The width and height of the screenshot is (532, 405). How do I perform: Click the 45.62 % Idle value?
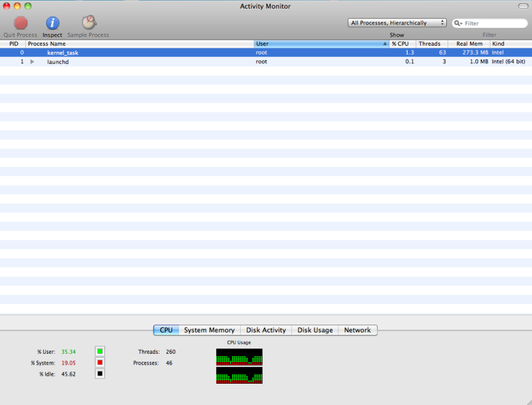point(68,374)
